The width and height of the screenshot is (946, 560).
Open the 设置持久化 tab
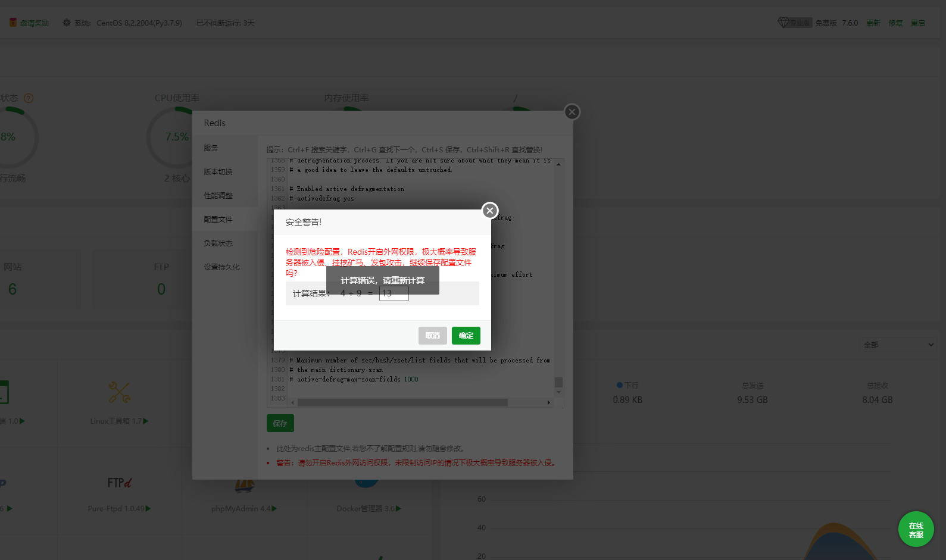click(x=225, y=267)
